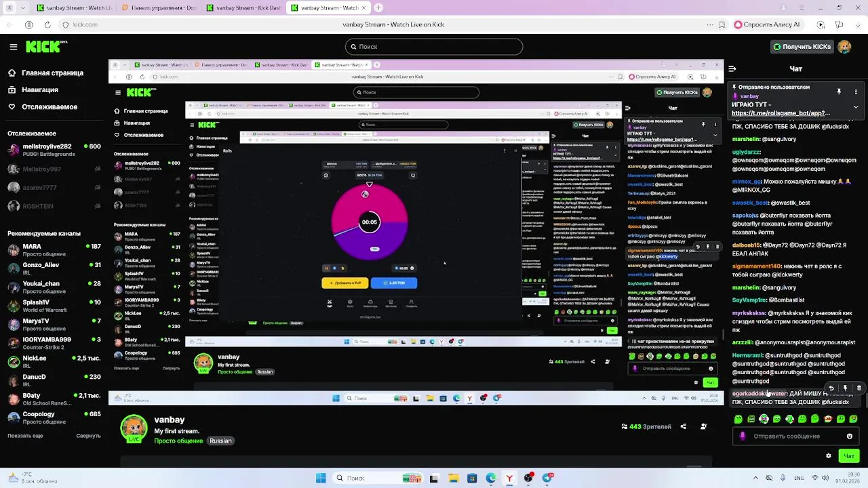Click the 443 Зрителей viewer count
868x488 pixels.
[646, 426]
